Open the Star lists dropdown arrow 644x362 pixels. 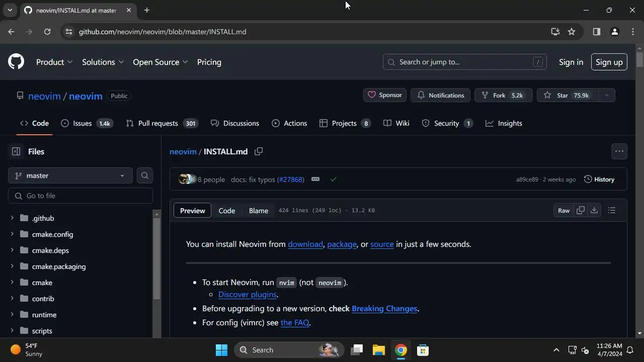tap(606, 95)
